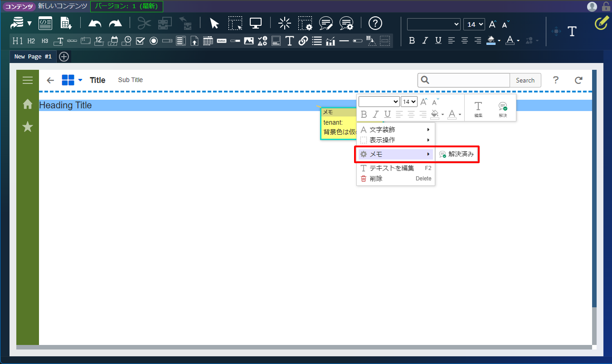This screenshot has height=364, width=612.
Task: Click the home icon in green sidebar
Action: point(28,104)
